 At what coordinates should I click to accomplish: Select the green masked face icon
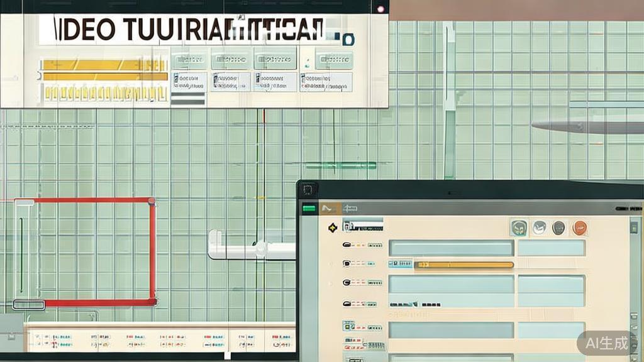[x=518, y=228]
